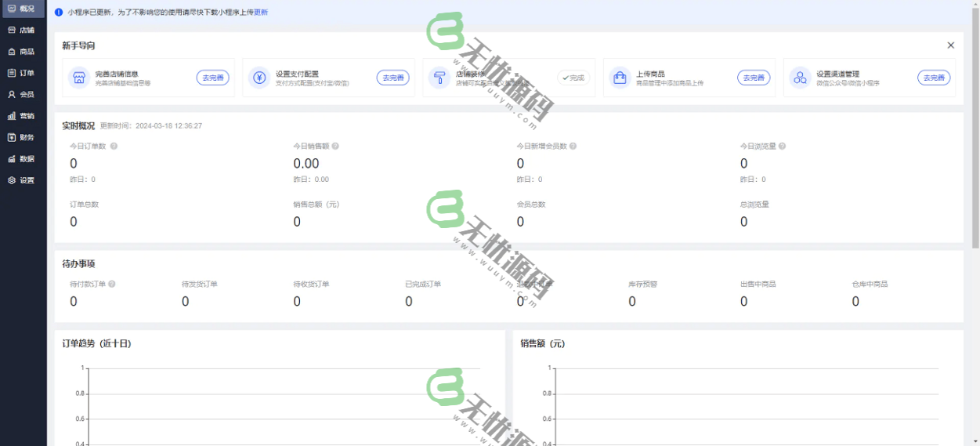Go to the 财务 finance menu
The image size is (980, 446).
point(23,137)
